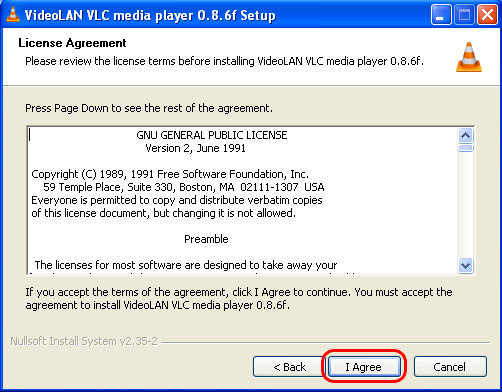502x392 pixels.
Task: Cancel the VLC setup
Action: tap(450, 367)
